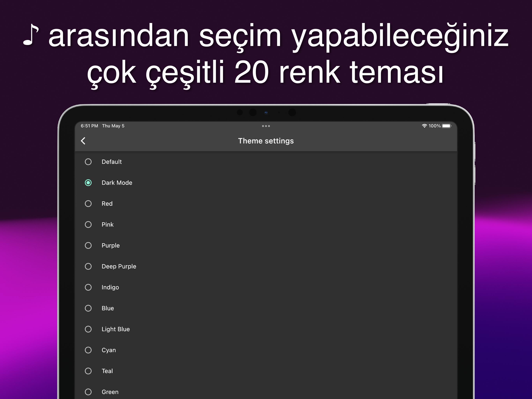The height and width of the screenshot is (399, 532).
Task: Tap the 'Blue' theme label
Action: (108, 308)
